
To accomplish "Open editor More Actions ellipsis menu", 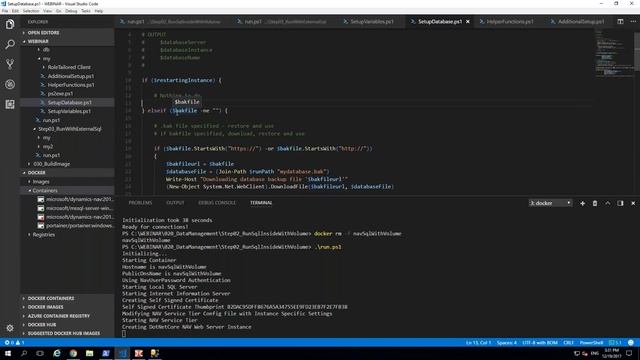I will coord(633,22).
